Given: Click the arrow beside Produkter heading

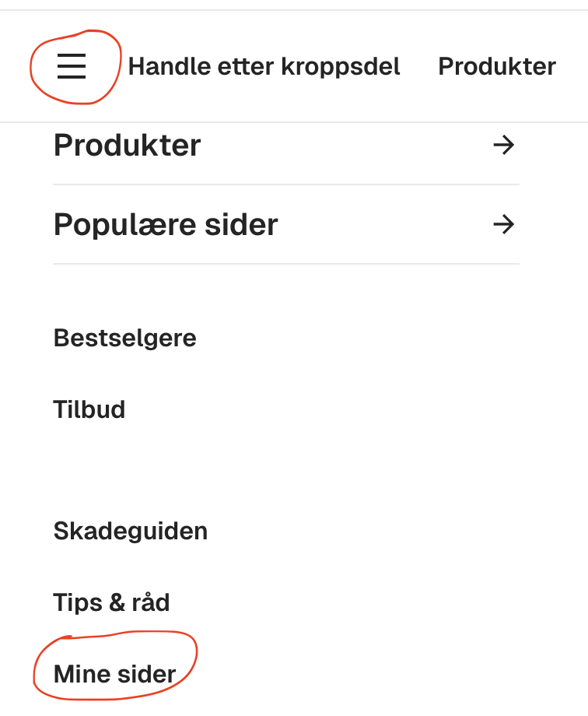Looking at the screenshot, I should 504,146.
